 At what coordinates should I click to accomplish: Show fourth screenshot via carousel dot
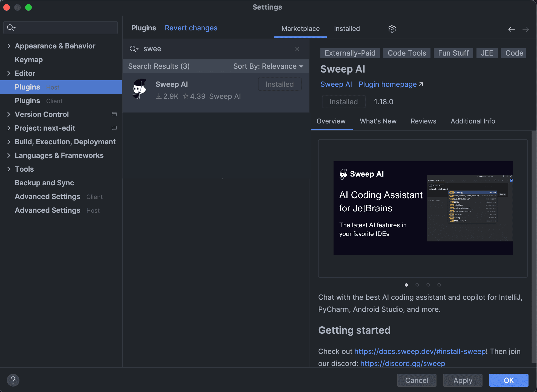click(x=439, y=285)
